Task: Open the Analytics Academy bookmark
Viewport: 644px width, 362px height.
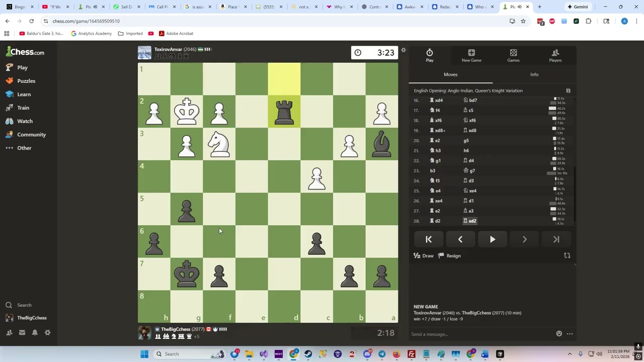Action: pos(91,34)
